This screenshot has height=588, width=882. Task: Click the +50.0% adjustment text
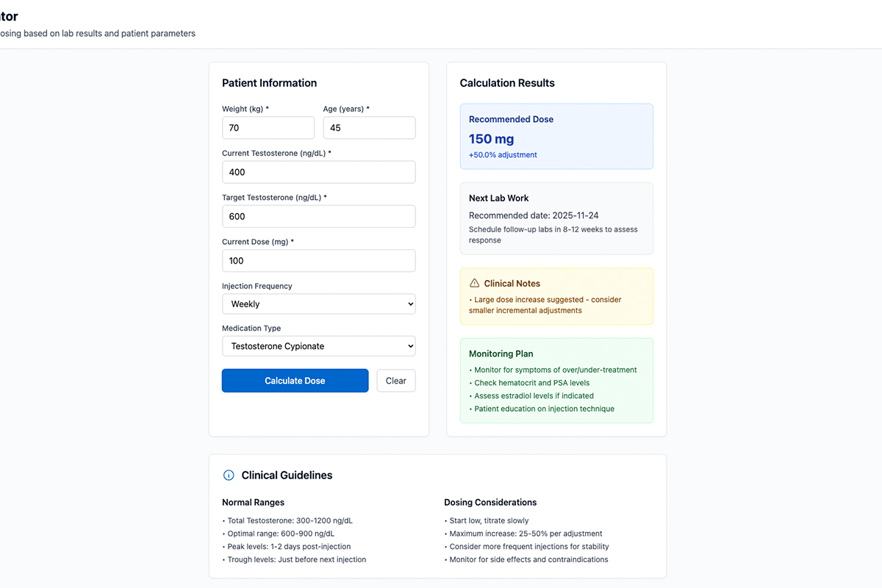point(502,154)
